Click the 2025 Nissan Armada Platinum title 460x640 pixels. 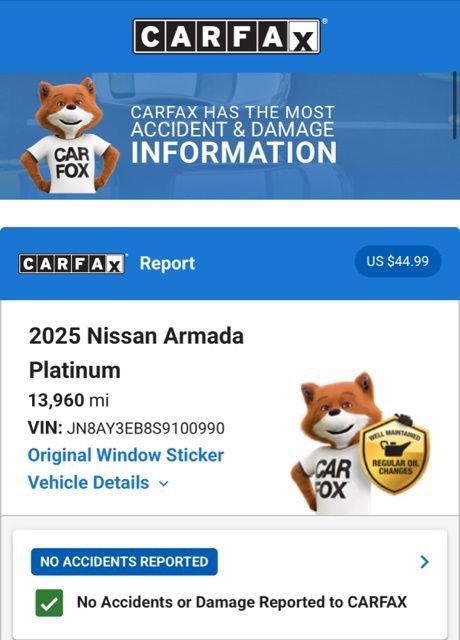136,353
